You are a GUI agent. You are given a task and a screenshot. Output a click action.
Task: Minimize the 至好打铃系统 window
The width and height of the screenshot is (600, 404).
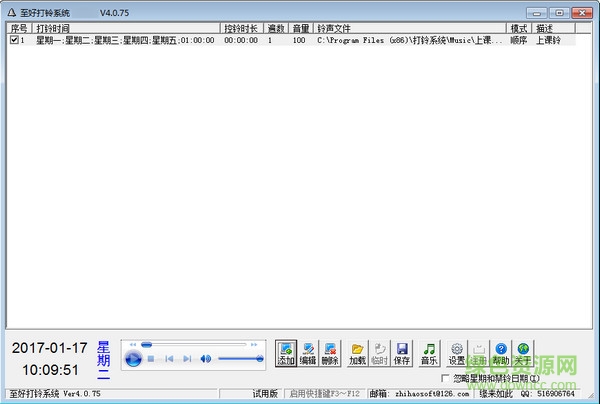(x=536, y=13)
